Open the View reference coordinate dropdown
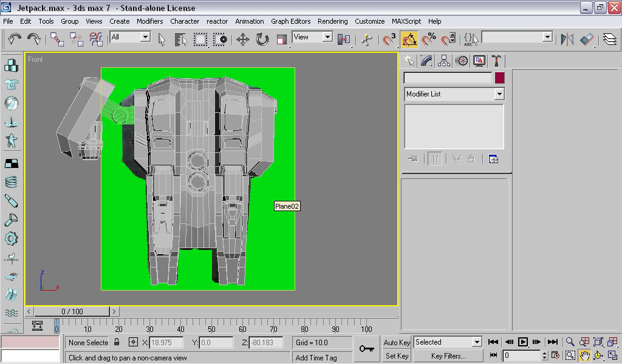 (x=327, y=37)
